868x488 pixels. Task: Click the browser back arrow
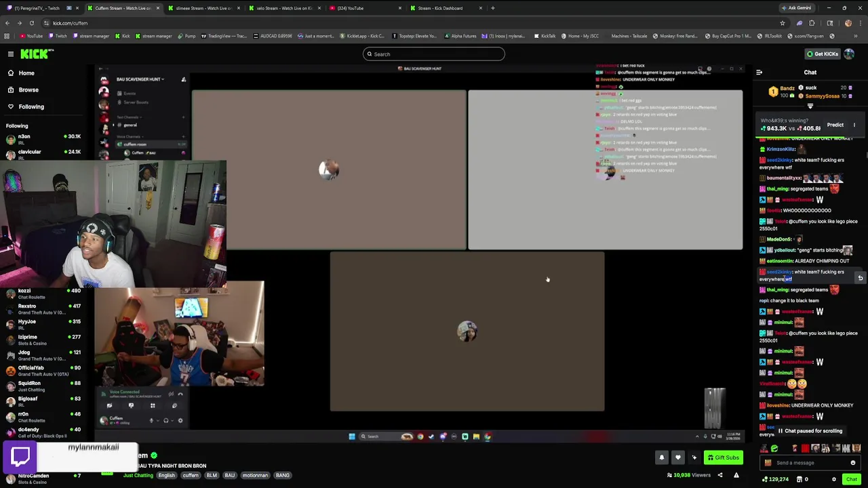point(7,23)
